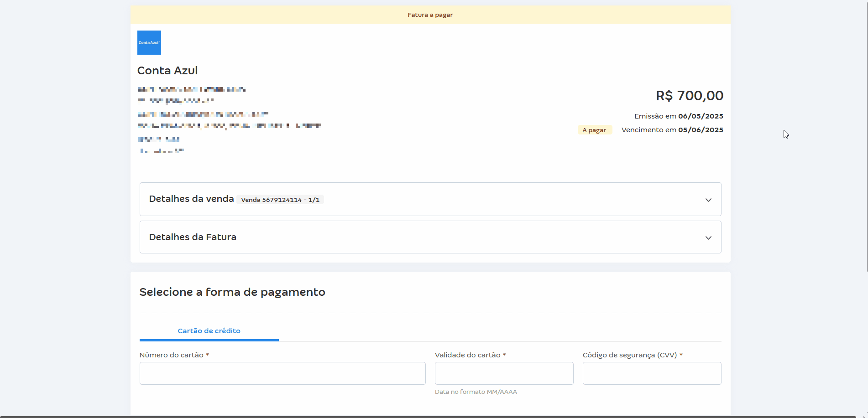Click the Detalhes da Fatura chevron icon
This screenshot has width=868, height=418.
708,237
